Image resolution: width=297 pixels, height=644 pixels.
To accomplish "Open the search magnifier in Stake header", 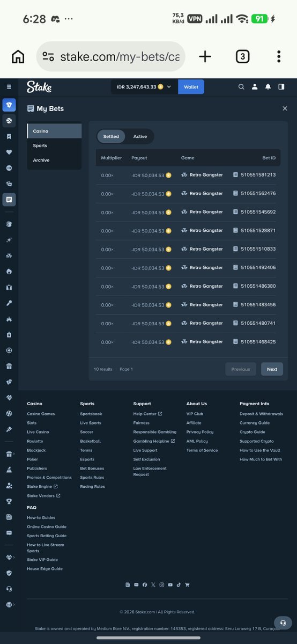I will coord(241,86).
